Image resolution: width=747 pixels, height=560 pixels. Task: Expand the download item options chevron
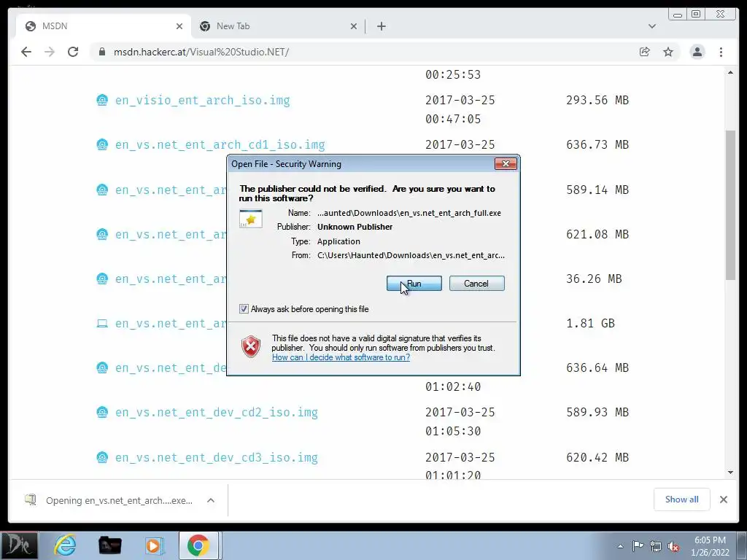coord(211,500)
